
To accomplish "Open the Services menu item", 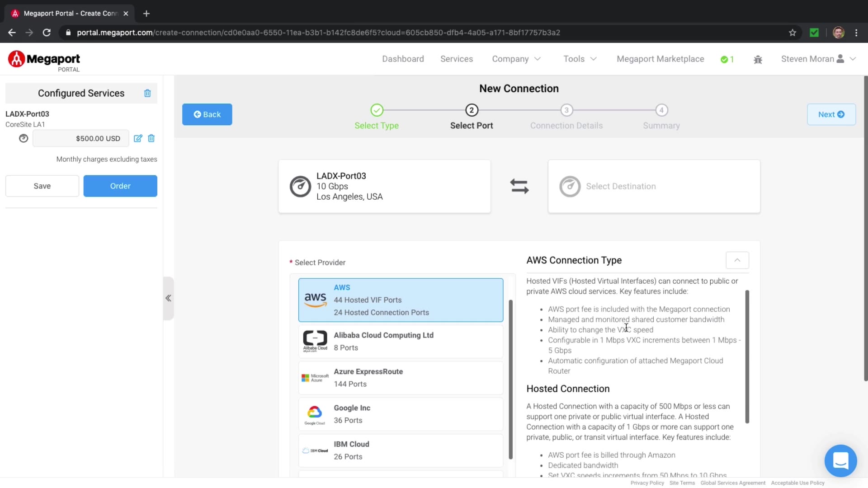I will click(457, 59).
